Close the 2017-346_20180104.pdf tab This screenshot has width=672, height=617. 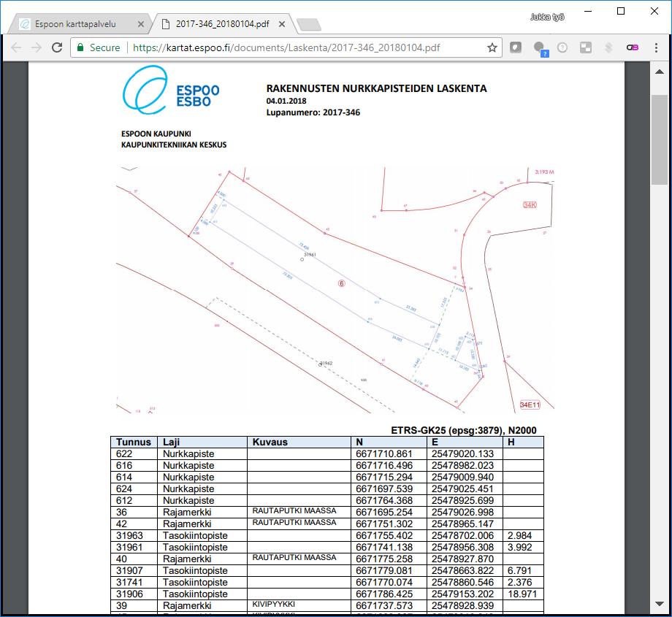[x=281, y=24]
